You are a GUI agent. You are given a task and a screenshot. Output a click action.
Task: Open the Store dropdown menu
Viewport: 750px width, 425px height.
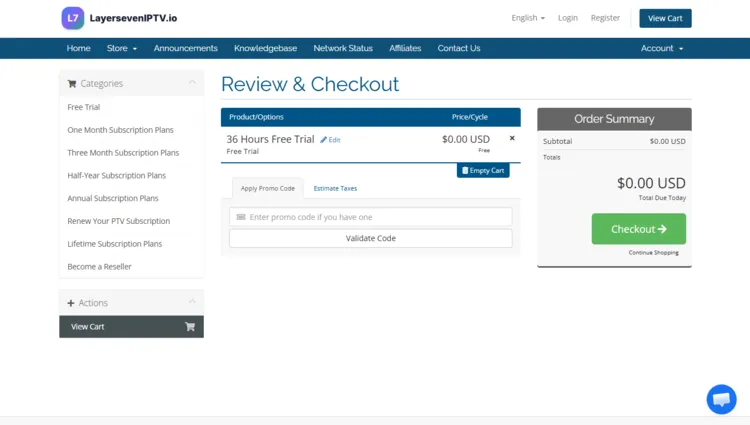point(122,48)
